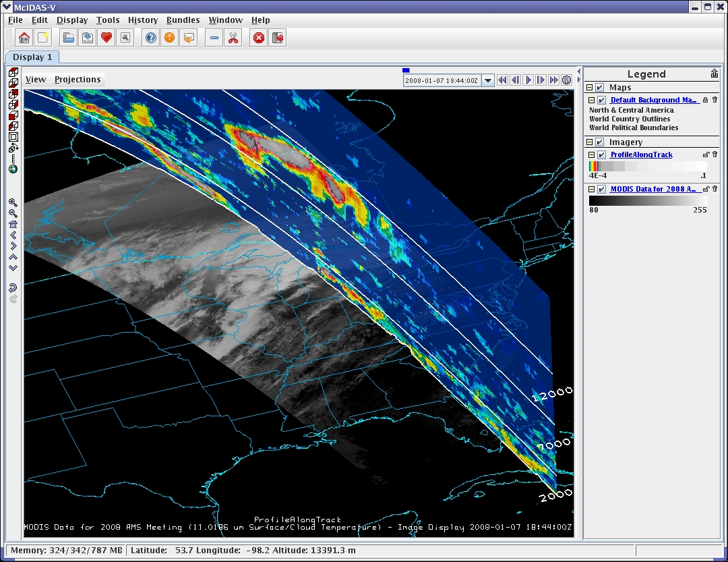728x562 pixels.
Task: Delete the ProfileAlongTrack layer using its trash icon
Action: (x=715, y=154)
